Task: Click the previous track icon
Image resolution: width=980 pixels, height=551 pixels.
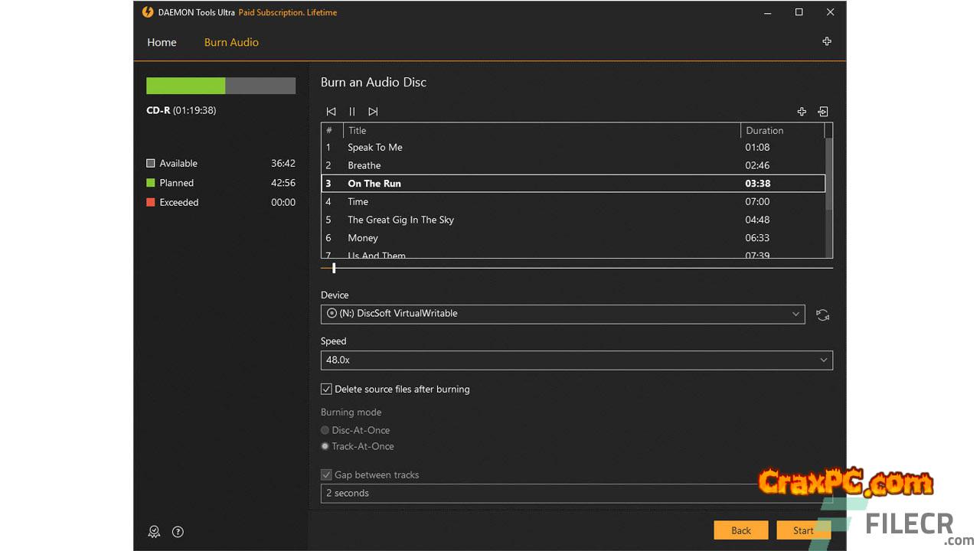Action: [331, 112]
